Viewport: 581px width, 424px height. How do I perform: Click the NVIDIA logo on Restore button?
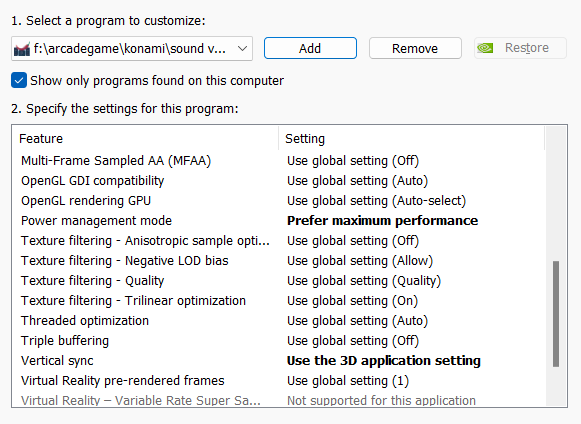pos(485,48)
